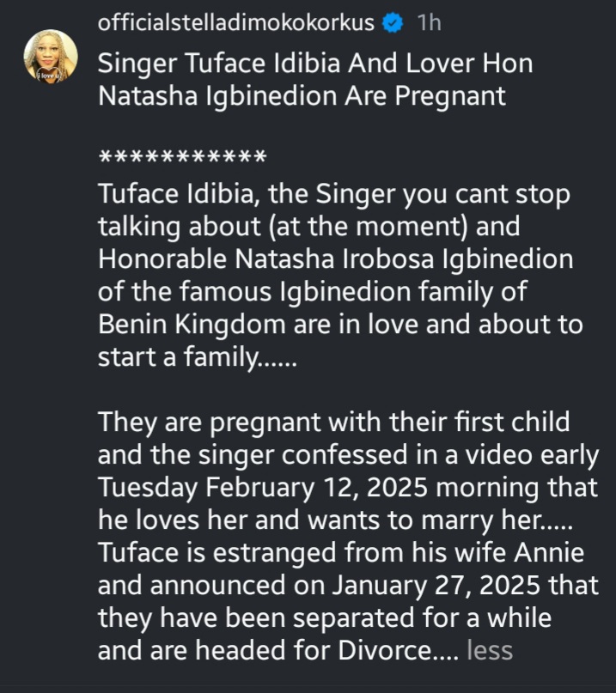
Task: Click "they have been separated for a while"
Action: 324,618
